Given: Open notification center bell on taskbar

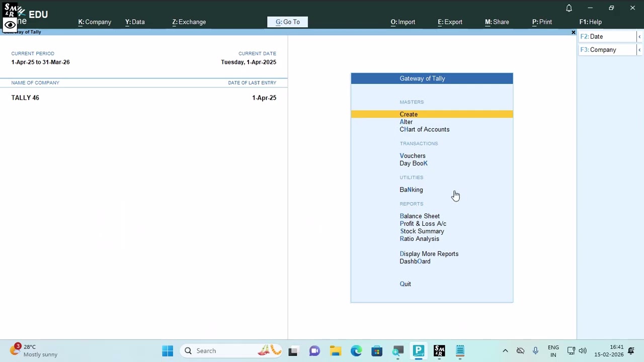Looking at the screenshot, I should pos(631,351).
